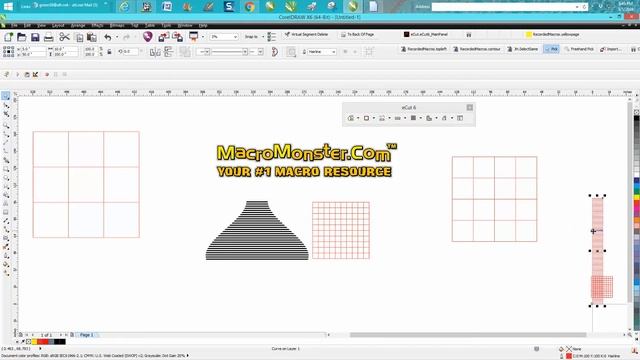
Task: Click the rectangle icon in the eCut 6 panel
Action: pos(366,118)
